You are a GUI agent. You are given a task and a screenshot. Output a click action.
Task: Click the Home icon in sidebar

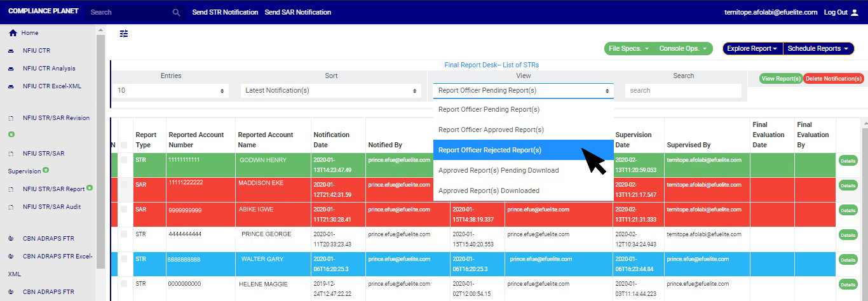pyautogui.click(x=13, y=33)
